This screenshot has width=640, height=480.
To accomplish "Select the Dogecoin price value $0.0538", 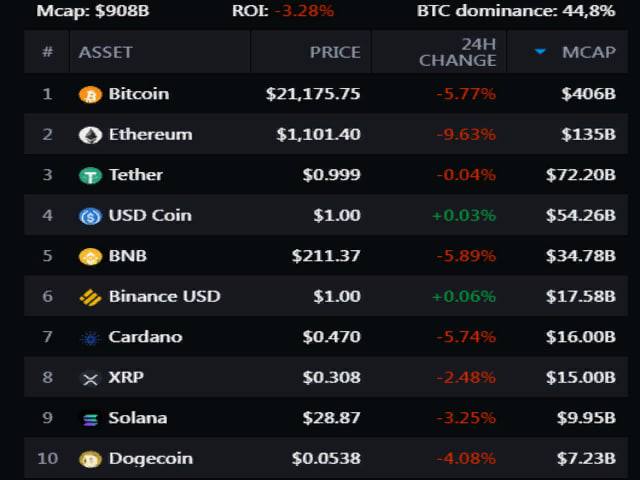I will click(x=326, y=459).
